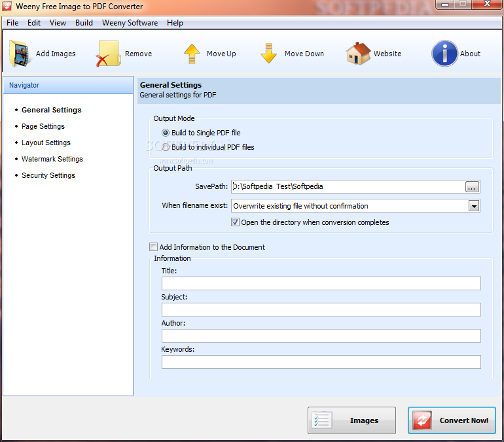Uncheck Open the directory when conversion completes
The height and width of the screenshot is (442, 504).
tap(235, 222)
